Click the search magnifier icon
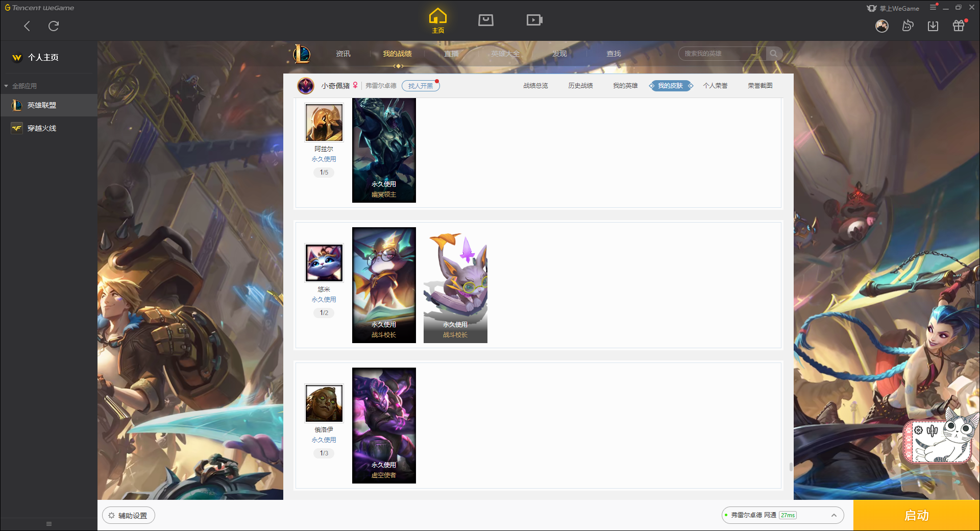This screenshot has width=980, height=531. (x=774, y=54)
